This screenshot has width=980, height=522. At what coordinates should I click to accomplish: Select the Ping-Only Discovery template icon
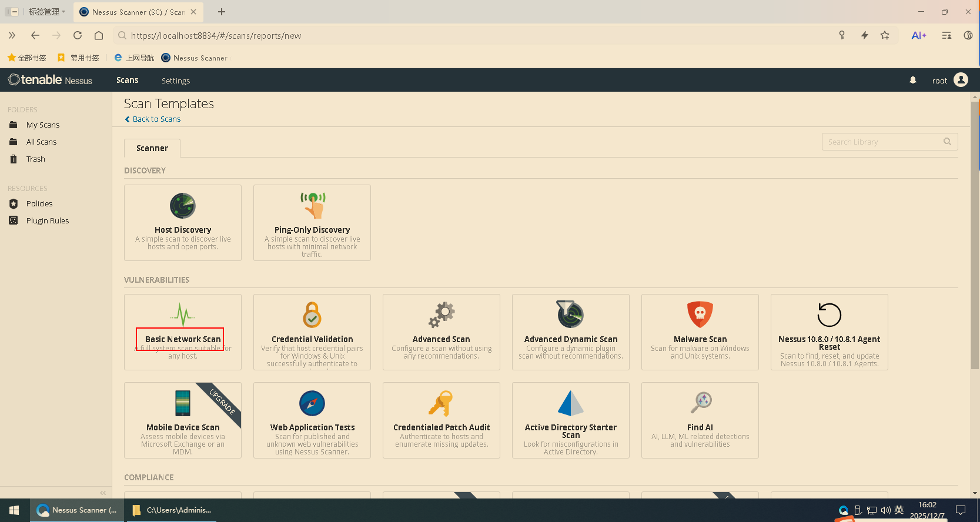coord(312,205)
